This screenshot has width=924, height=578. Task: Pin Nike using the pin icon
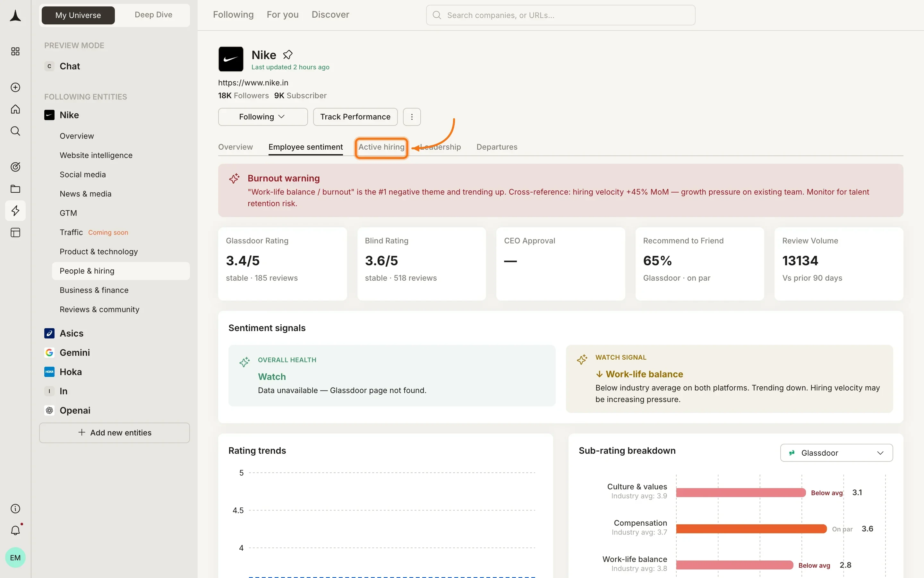click(287, 55)
